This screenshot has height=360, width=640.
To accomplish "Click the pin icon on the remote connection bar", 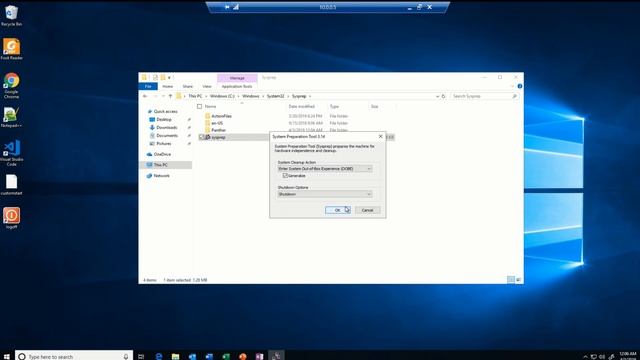I will coord(227,7).
